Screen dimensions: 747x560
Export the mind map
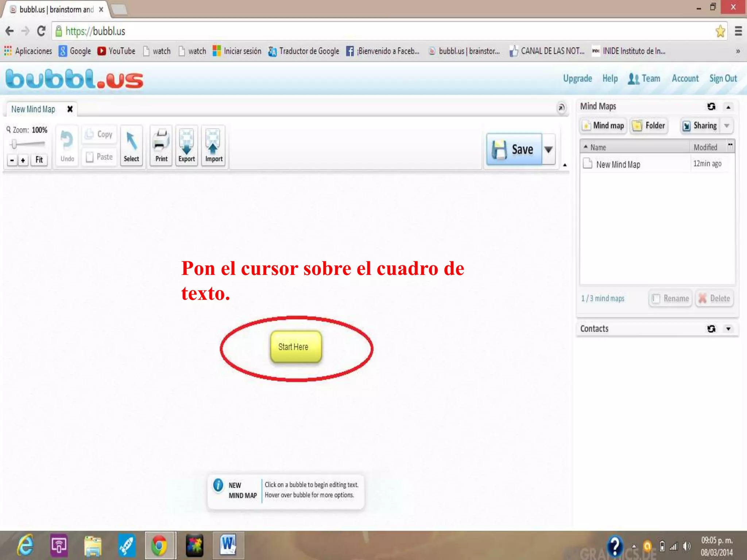(187, 147)
